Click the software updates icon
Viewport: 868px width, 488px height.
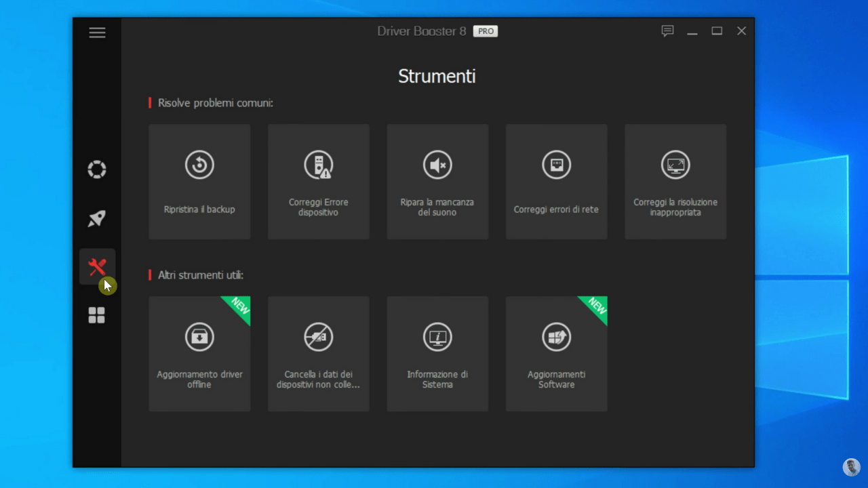557,337
